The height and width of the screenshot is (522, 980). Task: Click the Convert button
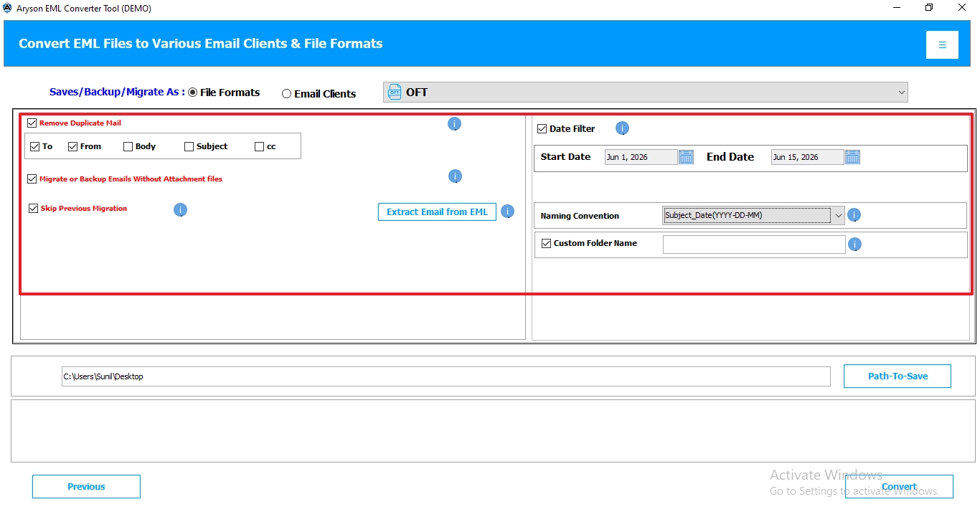tap(899, 486)
